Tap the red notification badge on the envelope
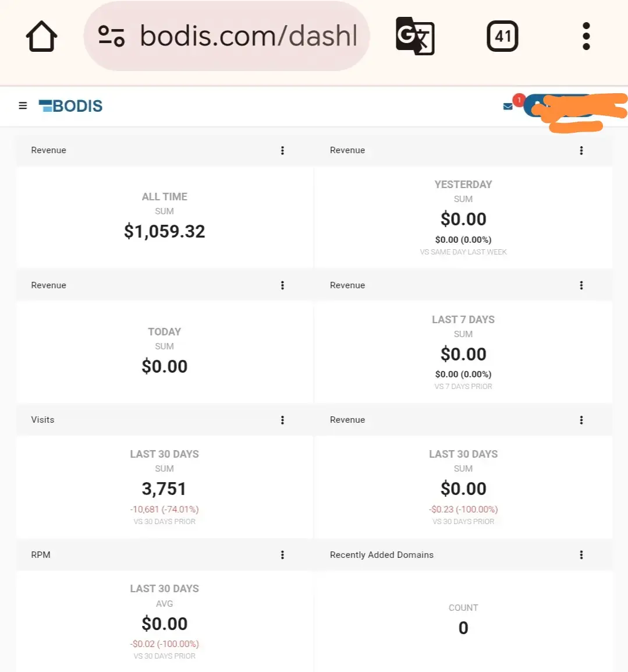Viewport: 628px width, 672px height. pos(519,100)
